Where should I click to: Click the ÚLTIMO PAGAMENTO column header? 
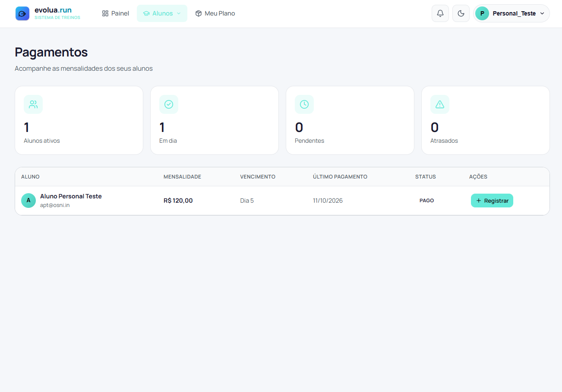tap(340, 177)
